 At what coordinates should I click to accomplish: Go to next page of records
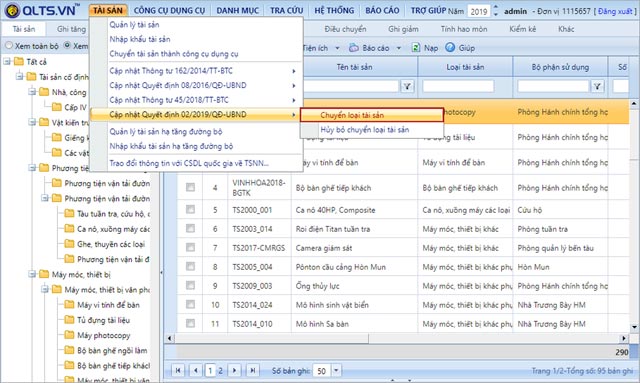234,370
